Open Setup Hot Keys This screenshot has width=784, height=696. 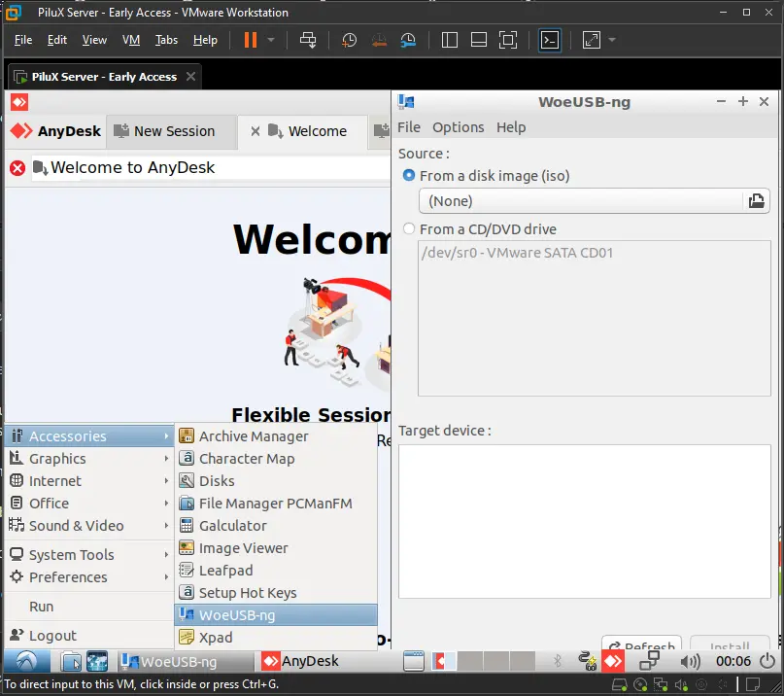pyautogui.click(x=276, y=592)
